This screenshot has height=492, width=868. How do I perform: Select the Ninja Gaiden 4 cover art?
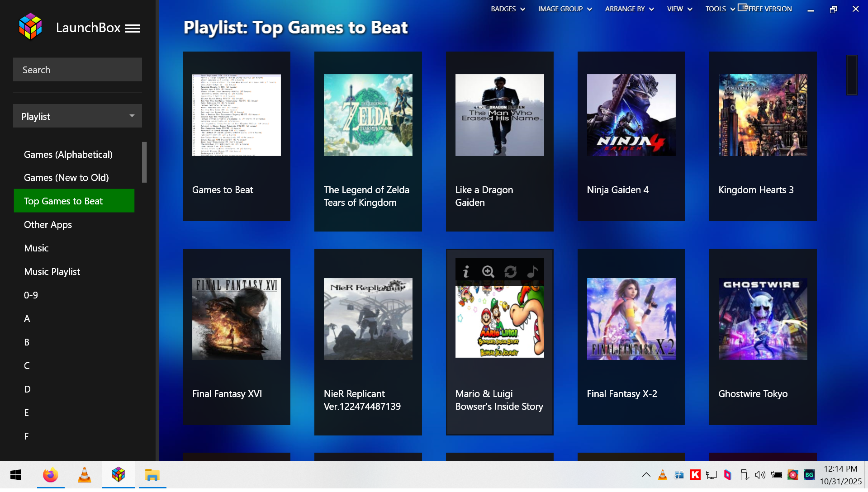pos(631,115)
